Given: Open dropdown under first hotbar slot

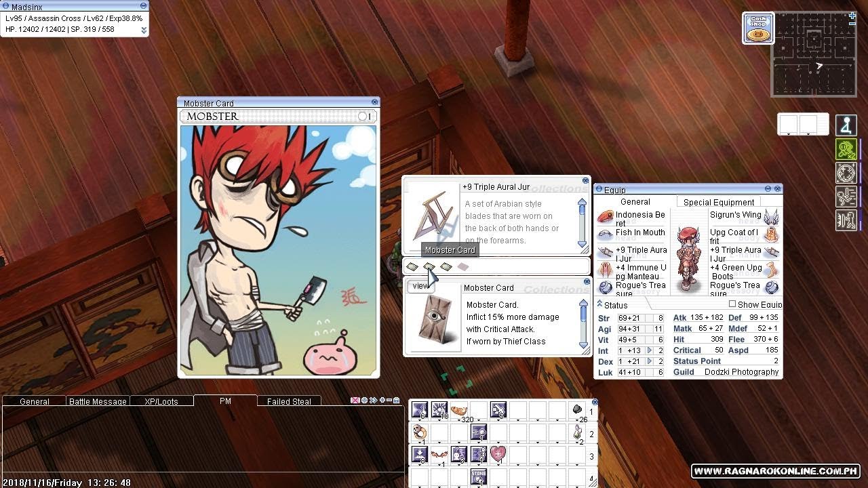Looking at the screenshot, I should (x=420, y=421).
